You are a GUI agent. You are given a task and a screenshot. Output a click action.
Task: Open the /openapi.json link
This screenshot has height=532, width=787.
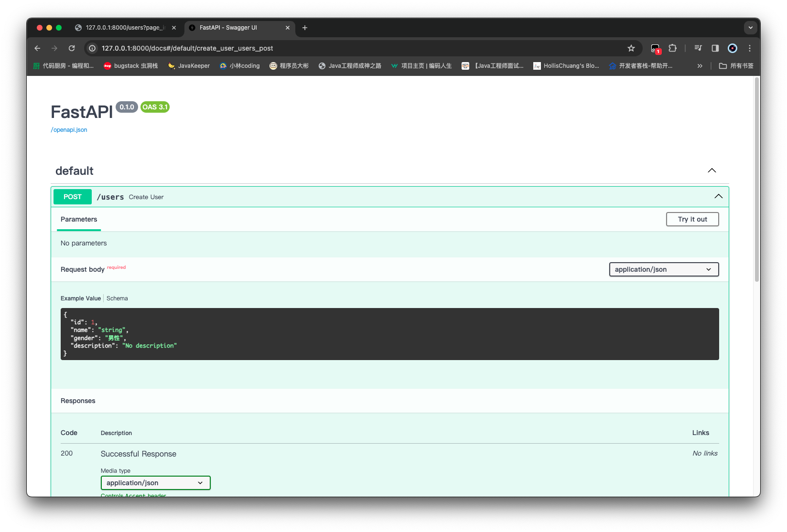pos(69,130)
